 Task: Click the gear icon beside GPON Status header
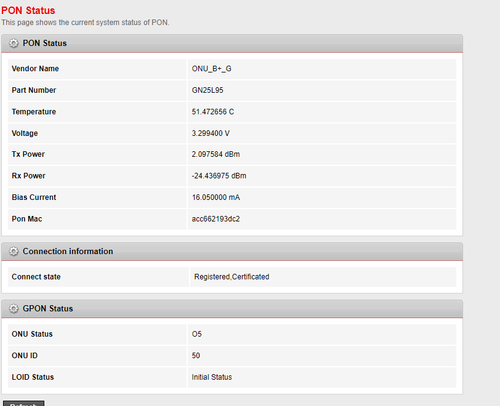14,309
